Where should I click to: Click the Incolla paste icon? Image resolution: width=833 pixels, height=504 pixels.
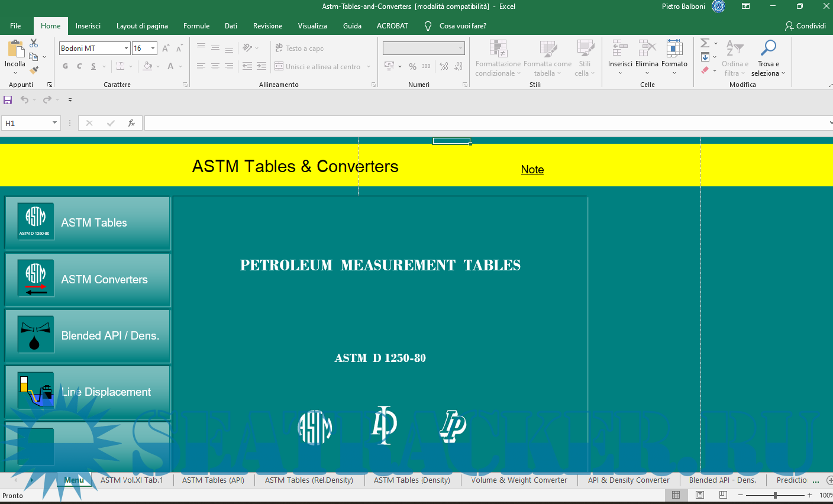(x=15, y=51)
